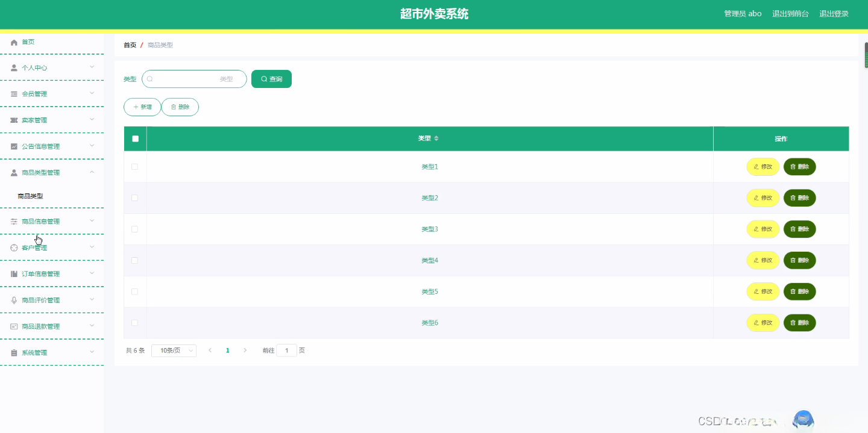
Task: Click the 首页 breadcrumb link
Action: [x=130, y=45]
